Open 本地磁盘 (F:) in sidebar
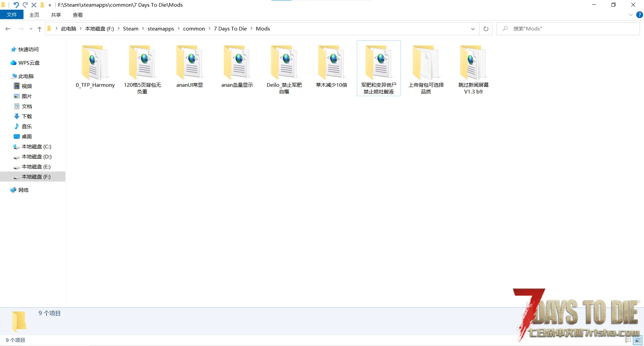The image size is (644, 346). click(x=33, y=177)
